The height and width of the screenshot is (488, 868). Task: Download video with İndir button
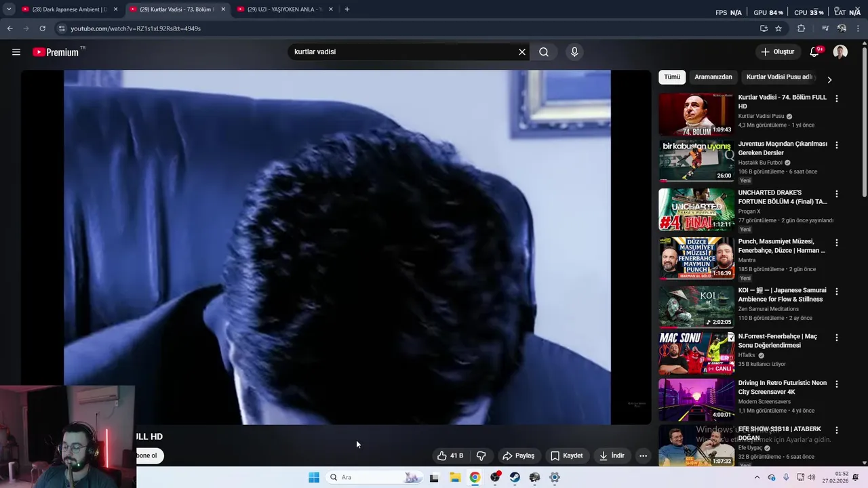[612, 455]
